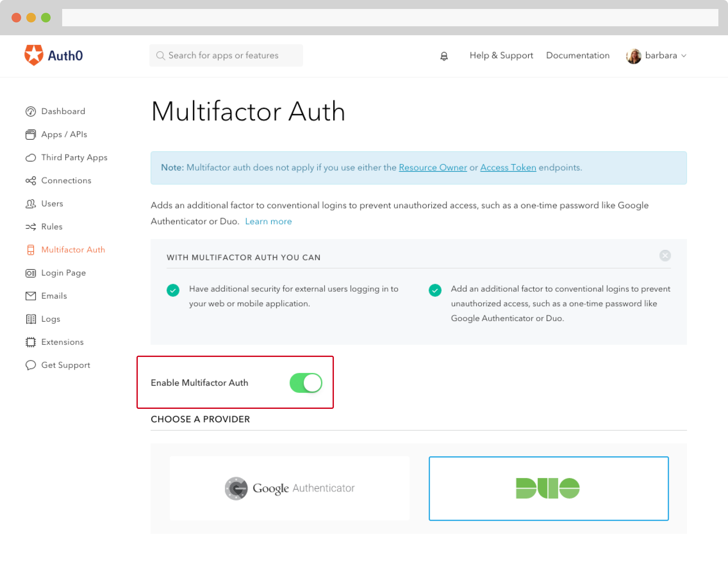Click the notification bell icon
Viewport: 728px width, 562px height.
click(x=444, y=56)
